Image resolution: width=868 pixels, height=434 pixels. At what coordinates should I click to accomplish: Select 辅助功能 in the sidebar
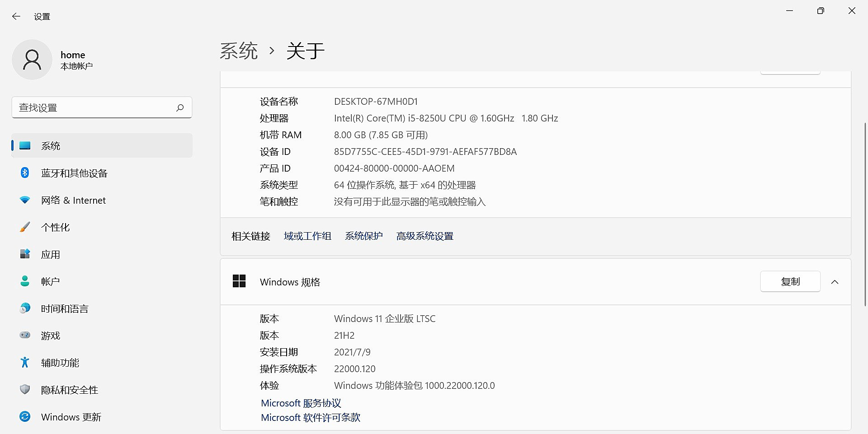102,362
